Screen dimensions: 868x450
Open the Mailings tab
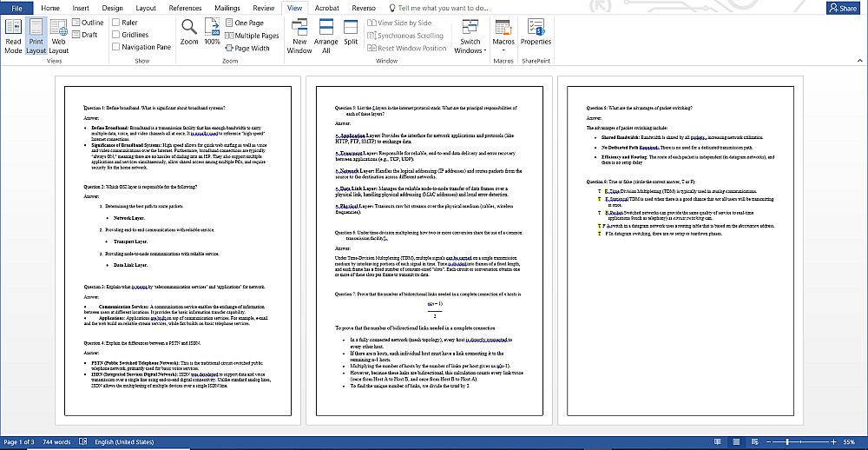(x=227, y=8)
